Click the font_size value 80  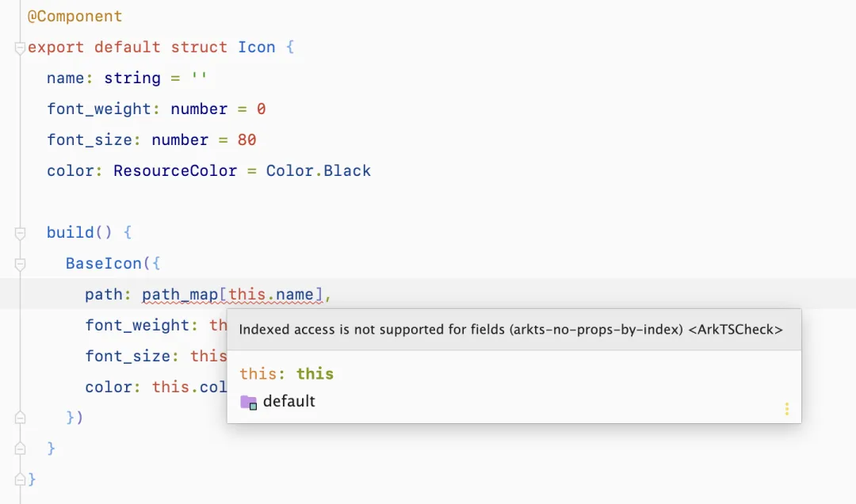246,139
